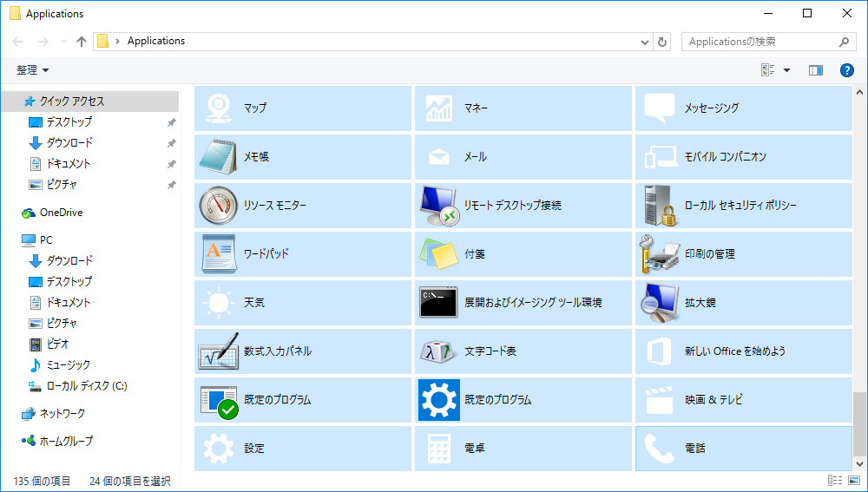Image resolution: width=868 pixels, height=492 pixels.
Task: Switch to details view in status bar
Action: tap(834, 481)
